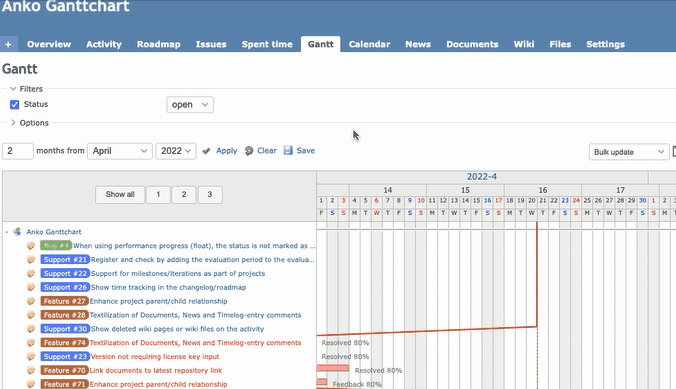This screenshot has height=389, width=676.
Task: Open the Anko Ganttchart project link
Action: [54, 232]
